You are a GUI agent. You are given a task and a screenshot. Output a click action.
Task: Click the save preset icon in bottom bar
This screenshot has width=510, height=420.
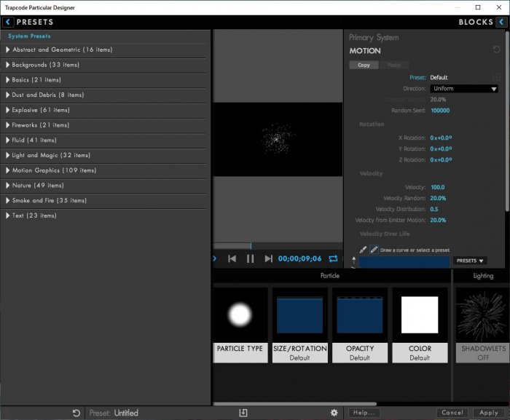tap(243, 413)
